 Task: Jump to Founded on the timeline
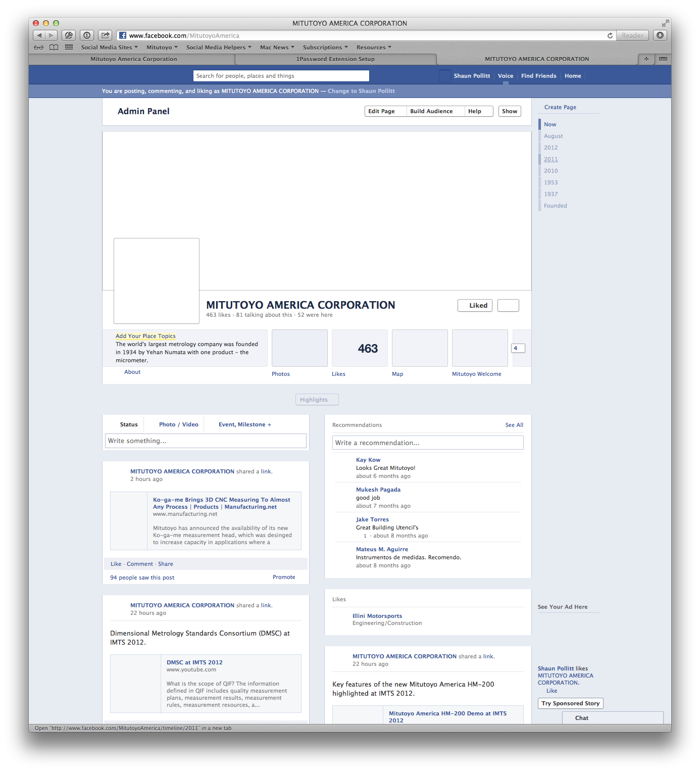point(555,206)
